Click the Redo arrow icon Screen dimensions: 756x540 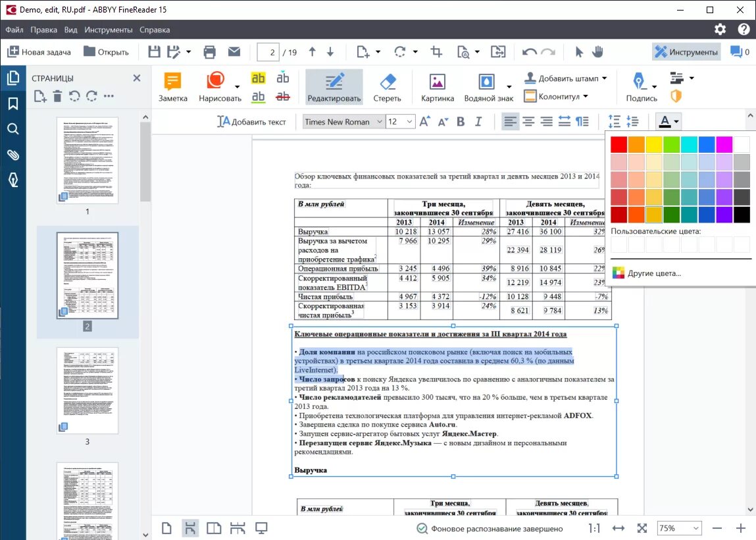point(548,52)
